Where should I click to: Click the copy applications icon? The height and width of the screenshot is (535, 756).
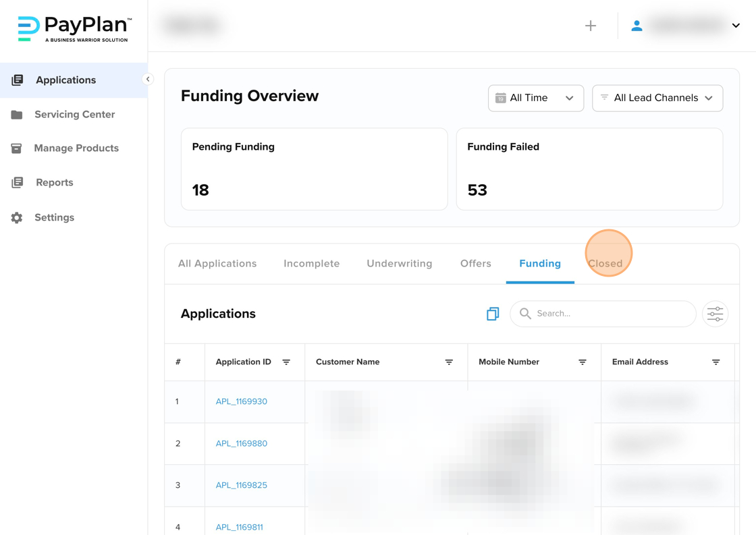point(493,314)
